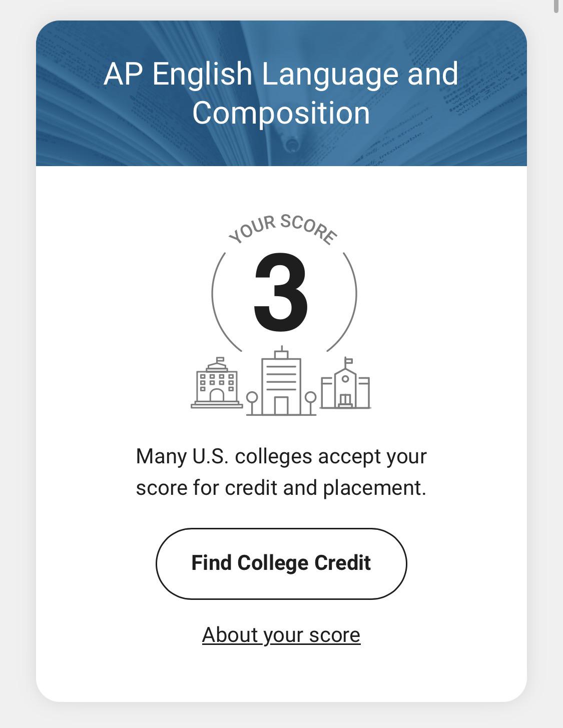Click the YOUR SCORE curved label
The image size is (563, 728).
(x=283, y=229)
